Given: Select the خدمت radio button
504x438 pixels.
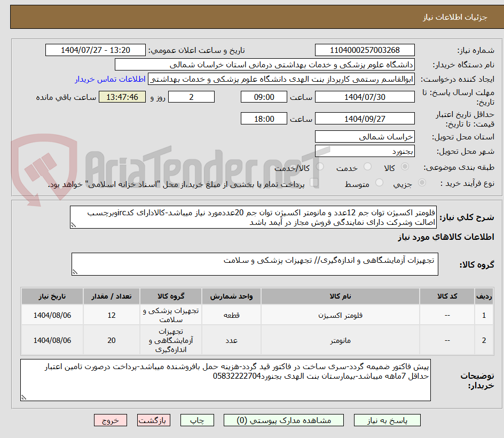Looking at the screenshot, I should point(368,166).
